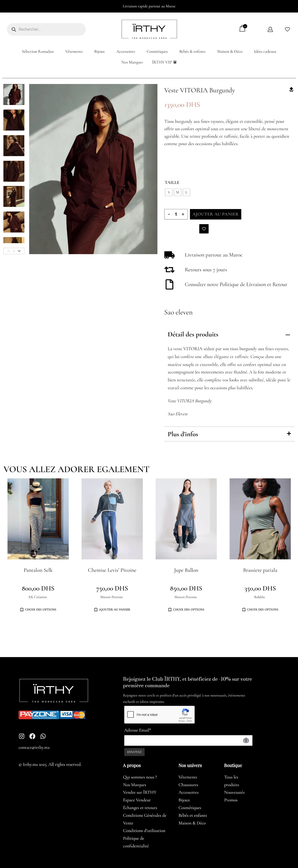Tick the I'm not a robot checkbox
This screenshot has width=298, height=868.
pyautogui.click(x=131, y=714)
